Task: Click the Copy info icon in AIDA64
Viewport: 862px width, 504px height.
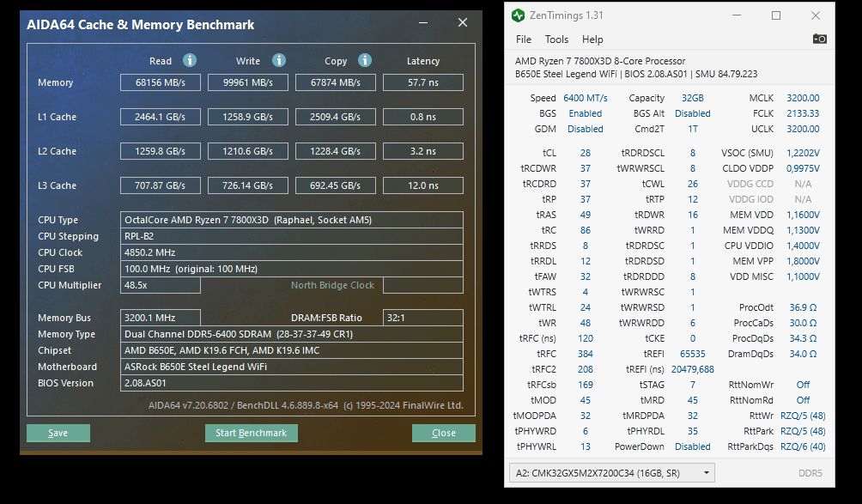Action: pos(365,60)
